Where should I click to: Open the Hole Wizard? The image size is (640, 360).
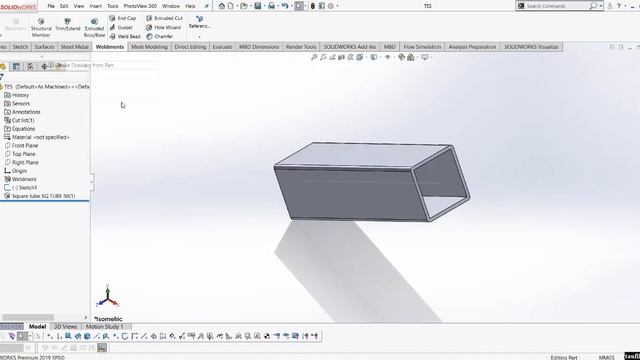163,27
